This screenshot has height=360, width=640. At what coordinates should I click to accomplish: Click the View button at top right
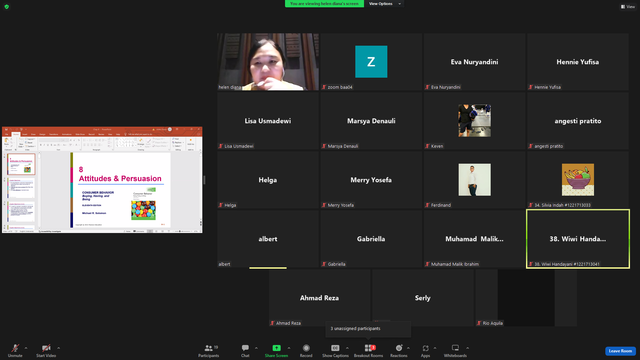pyautogui.click(x=628, y=7)
